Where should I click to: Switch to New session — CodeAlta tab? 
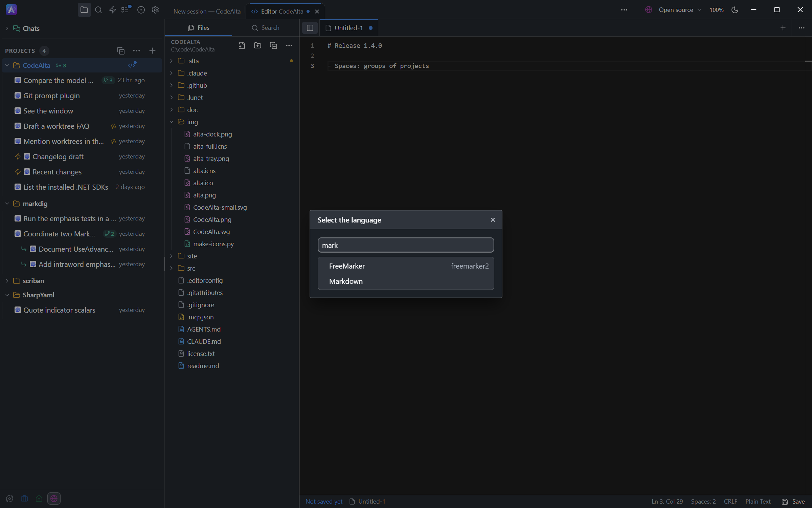pyautogui.click(x=207, y=11)
